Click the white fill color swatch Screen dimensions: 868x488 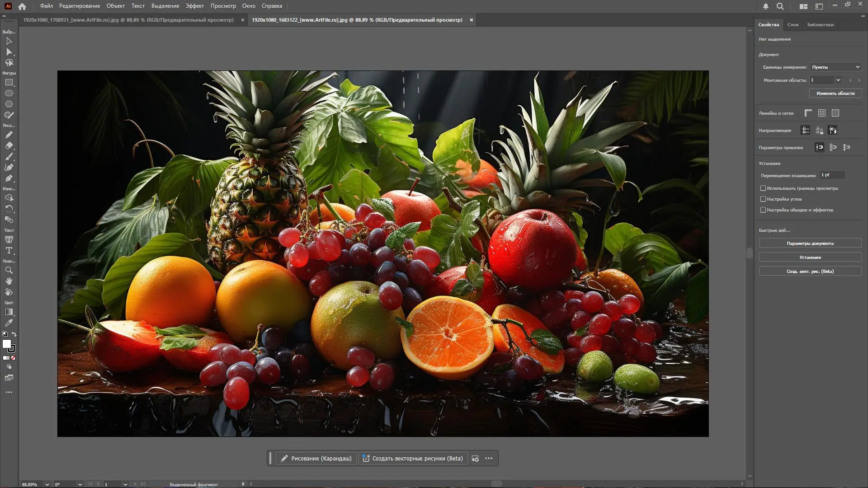[6, 344]
